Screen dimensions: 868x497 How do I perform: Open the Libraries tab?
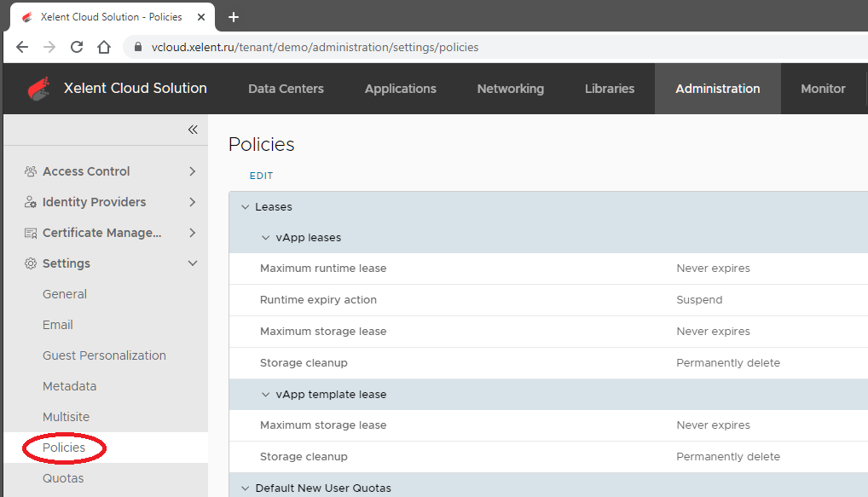pyautogui.click(x=610, y=89)
